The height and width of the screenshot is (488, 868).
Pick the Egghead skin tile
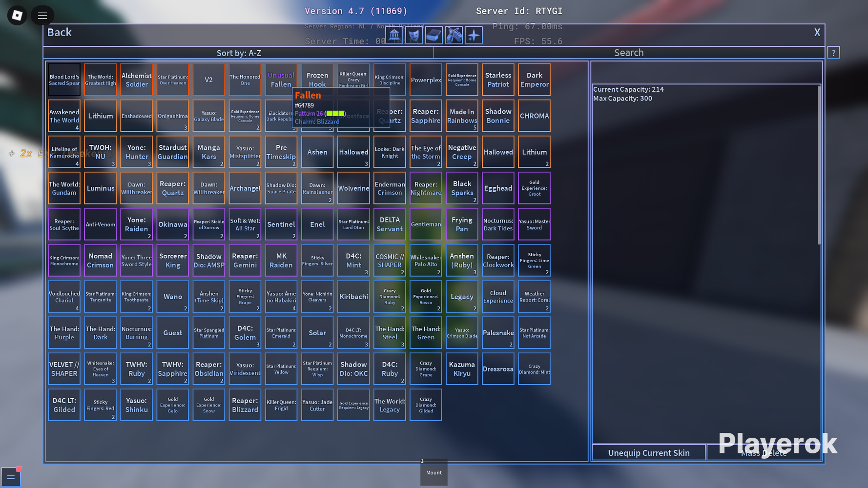click(498, 188)
